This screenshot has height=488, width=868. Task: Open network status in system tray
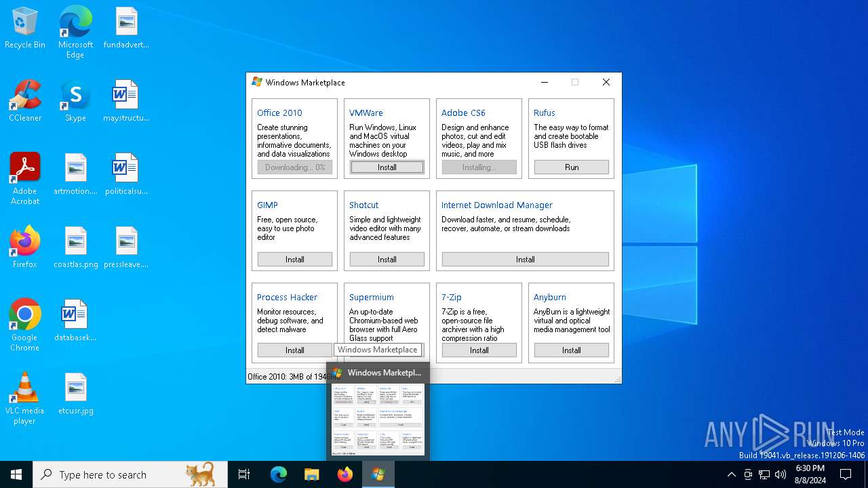coord(764,474)
